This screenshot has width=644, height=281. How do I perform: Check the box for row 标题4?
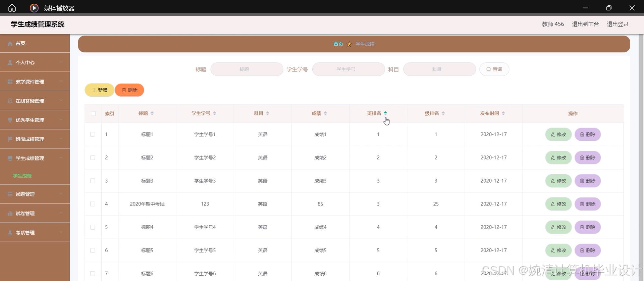(x=93, y=227)
